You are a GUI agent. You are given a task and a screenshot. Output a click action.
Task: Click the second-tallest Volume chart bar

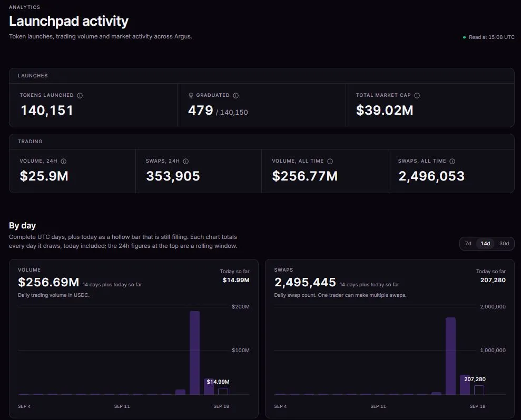(x=209, y=386)
